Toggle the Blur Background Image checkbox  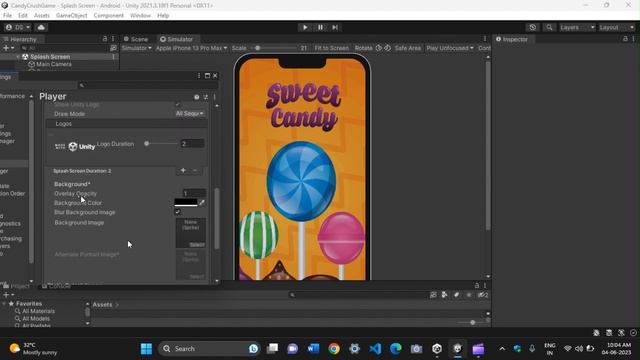[x=178, y=212]
